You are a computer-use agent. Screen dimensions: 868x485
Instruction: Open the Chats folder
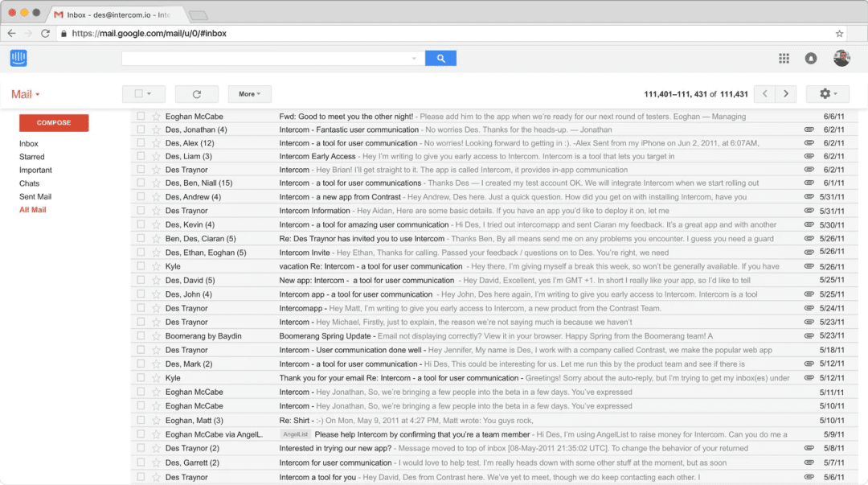[x=30, y=183]
